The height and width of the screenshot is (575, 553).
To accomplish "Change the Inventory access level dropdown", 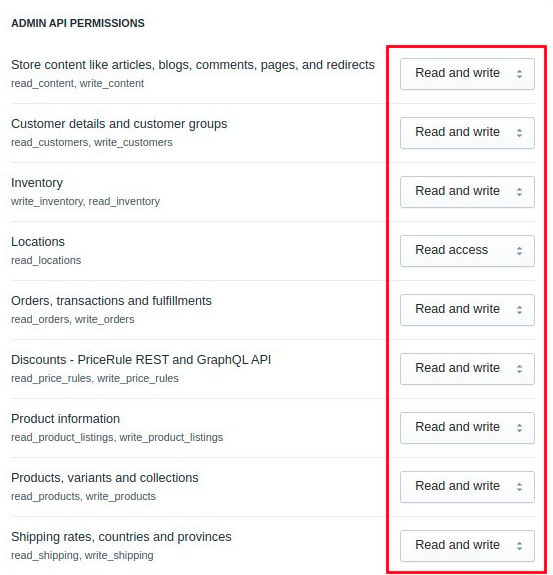I will 467,192.
